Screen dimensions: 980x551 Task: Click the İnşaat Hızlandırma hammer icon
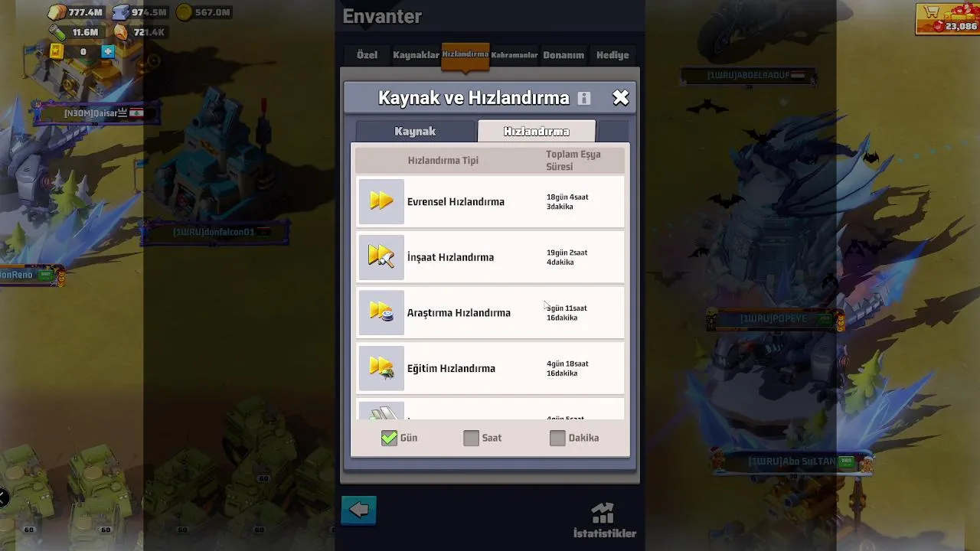click(381, 257)
